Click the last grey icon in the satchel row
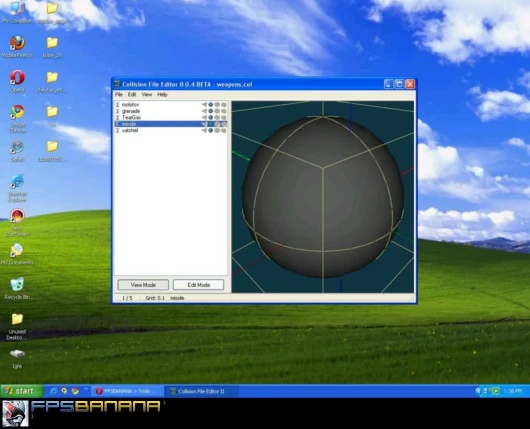This screenshot has width=530, height=429. click(x=223, y=130)
